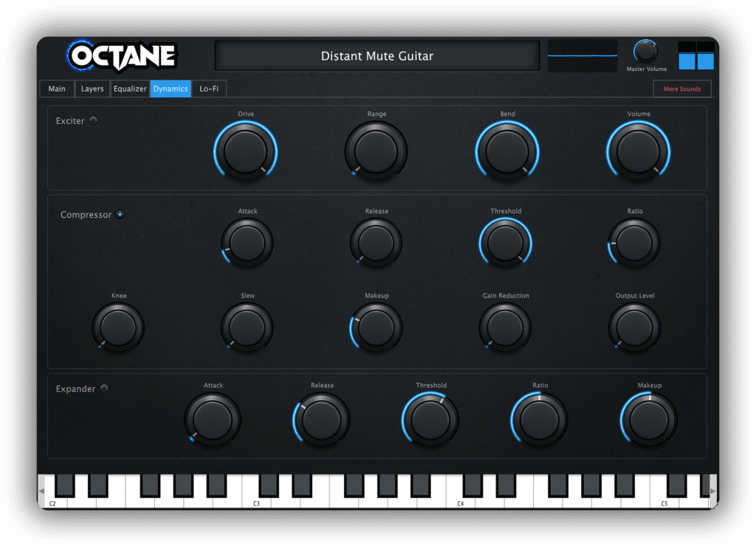
Task: Open the Equalizer tab
Action: pyautogui.click(x=130, y=89)
